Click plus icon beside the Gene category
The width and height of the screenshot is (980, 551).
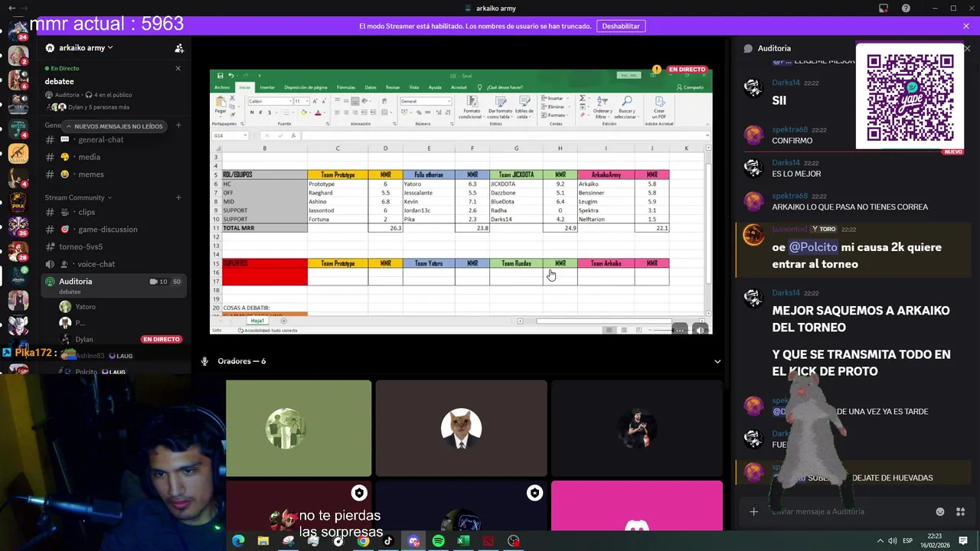pos(178,125)
